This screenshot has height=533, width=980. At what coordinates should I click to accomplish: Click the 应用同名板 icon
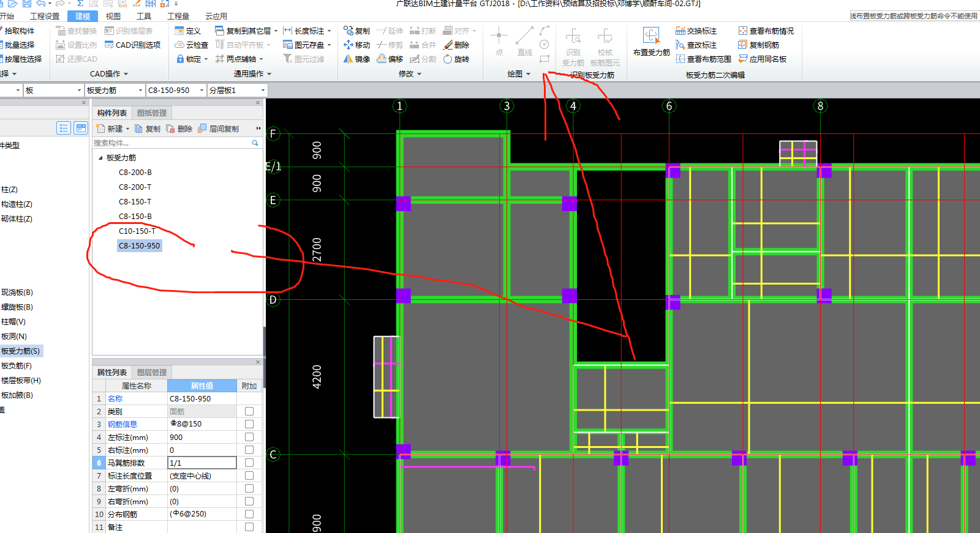tap(743, 59)
